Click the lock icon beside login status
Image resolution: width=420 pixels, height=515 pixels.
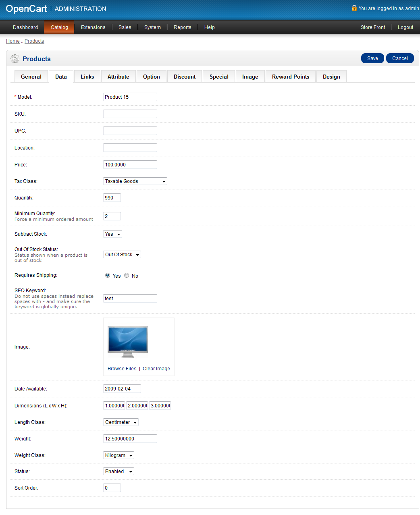click(x=354, y=8)
